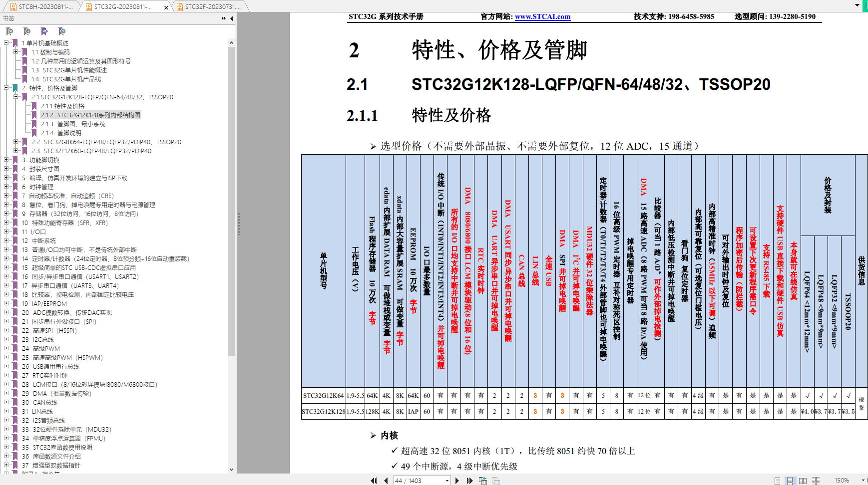Select bookmark '2.1.2 STC32G12K128系列内部结构图'
The image size is (868, 485).
(90, 115)
